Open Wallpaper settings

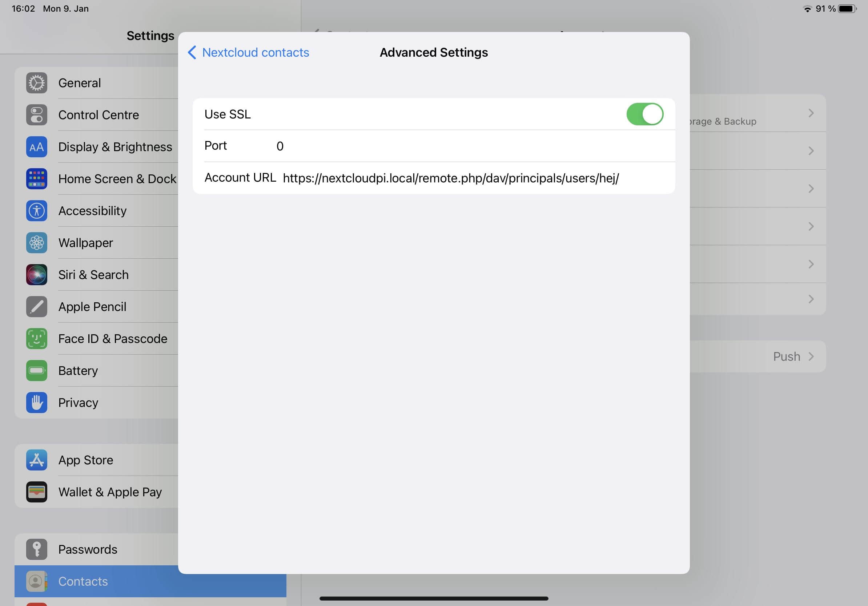click(86, 242)
